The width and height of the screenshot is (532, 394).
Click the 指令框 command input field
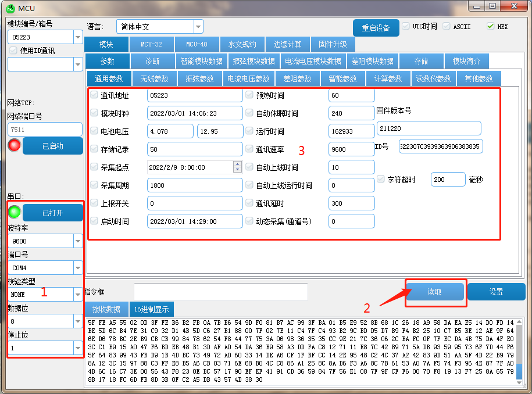pos(220,292)
